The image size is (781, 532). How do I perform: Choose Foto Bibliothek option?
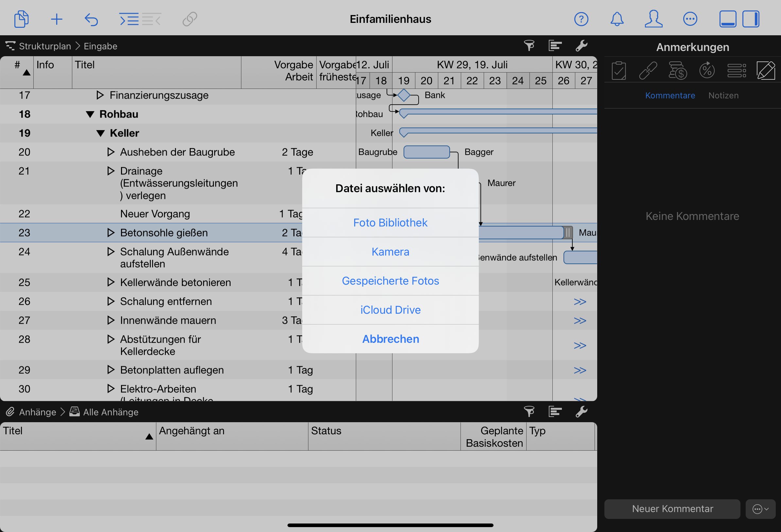(x=390, y=223)
